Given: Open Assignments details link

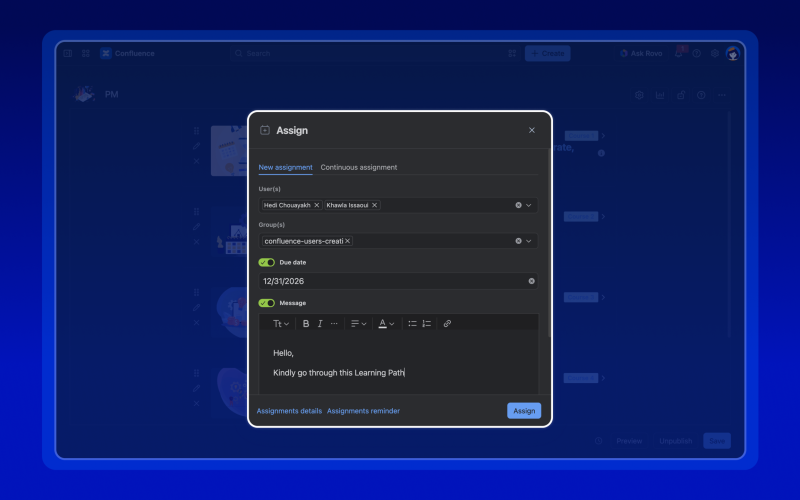Looking at the screenshot, I should click(x=289, y=411).
